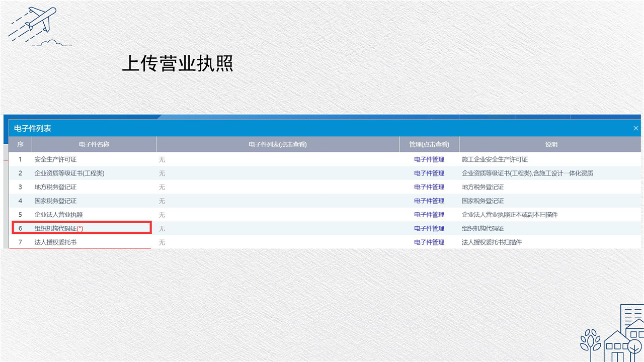Click the 电子件列表(点击查看) column header
Screen dimensions: 644x362
coord(278,144)
